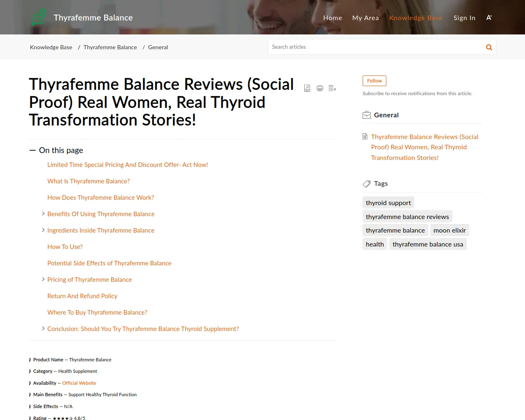Open the font size accessibility icon
Viewport: 525px width, 420px height.
click(489, 18)
